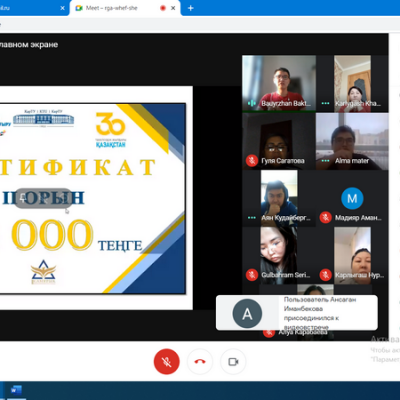Click the avatar A in the notification
This screenshot has height=400, width=400.
coord(247,313)
